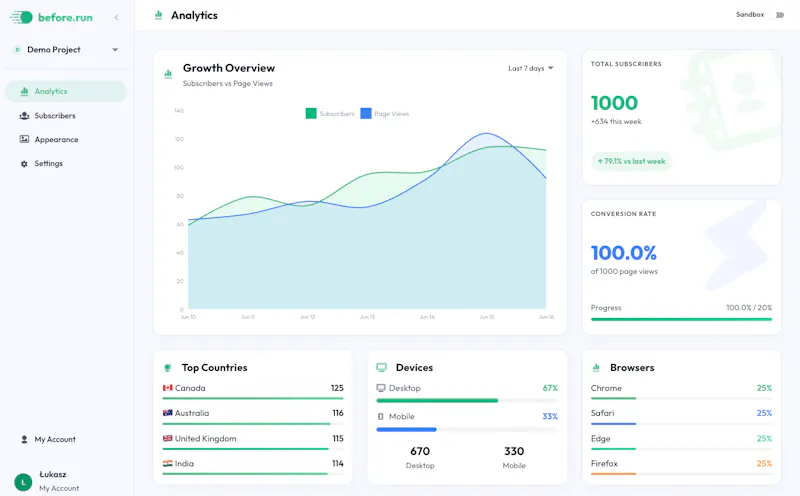Click the Analytics header chart icon
The image size is (800, 496).
coord(158,15)
